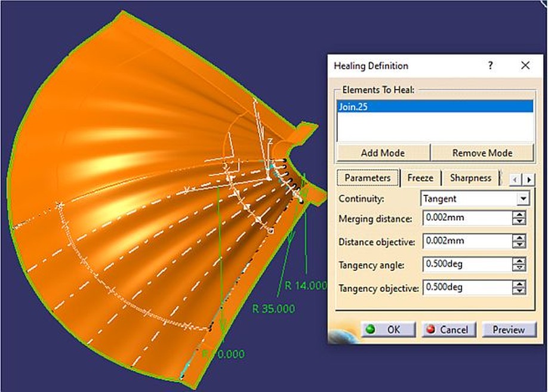Click the Remove Mode button
The height and width of the screenshot is (392, 548).
point(482,153)
